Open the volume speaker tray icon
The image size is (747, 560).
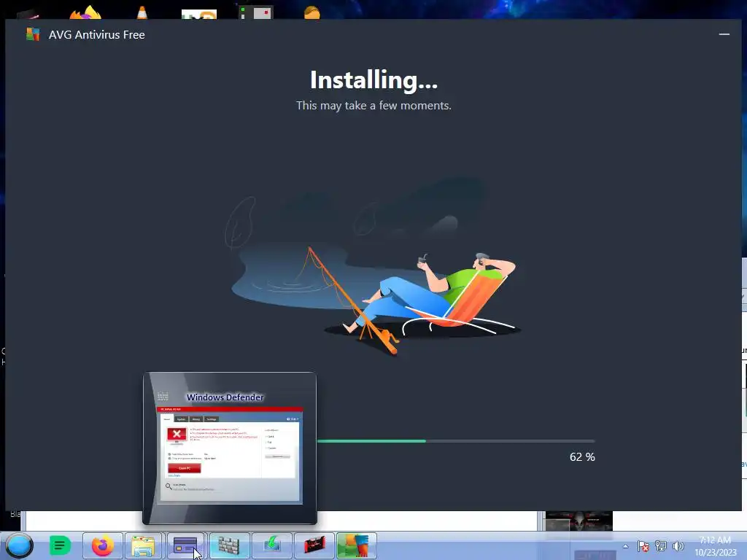(678, 546)
